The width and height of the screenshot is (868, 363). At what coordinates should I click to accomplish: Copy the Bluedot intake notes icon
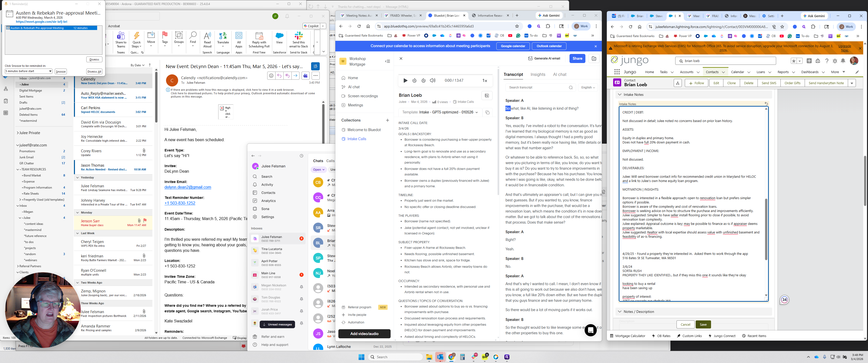coord(487,112)
